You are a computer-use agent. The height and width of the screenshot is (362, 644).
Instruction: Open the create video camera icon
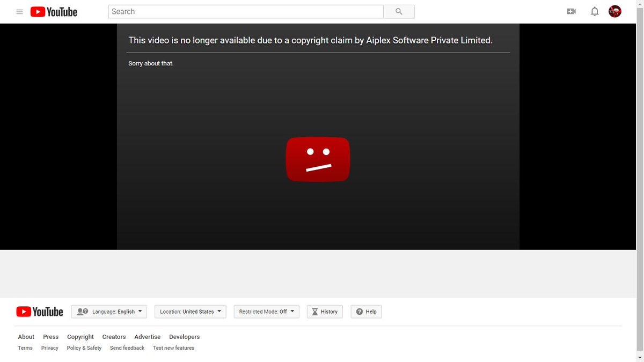point(571,11)
